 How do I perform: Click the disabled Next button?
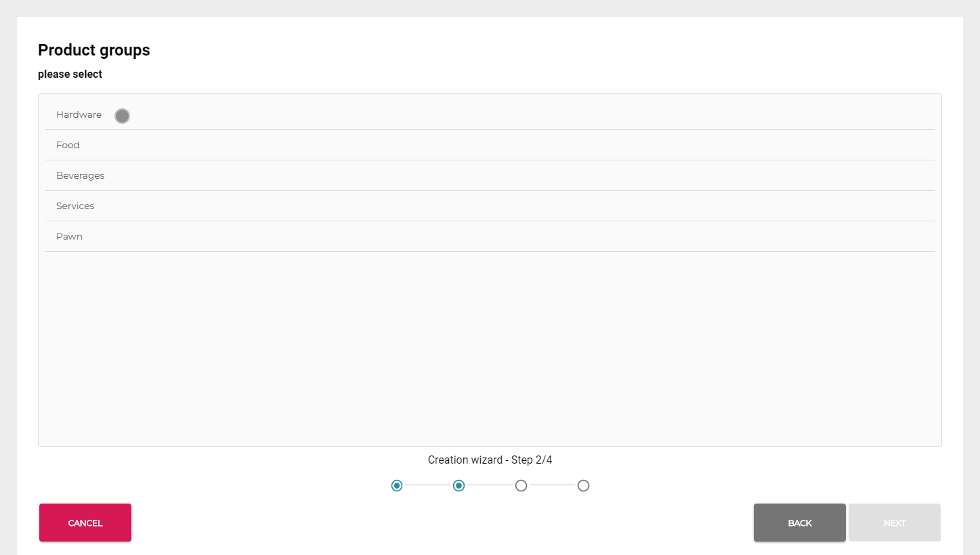tap(894, 523)
